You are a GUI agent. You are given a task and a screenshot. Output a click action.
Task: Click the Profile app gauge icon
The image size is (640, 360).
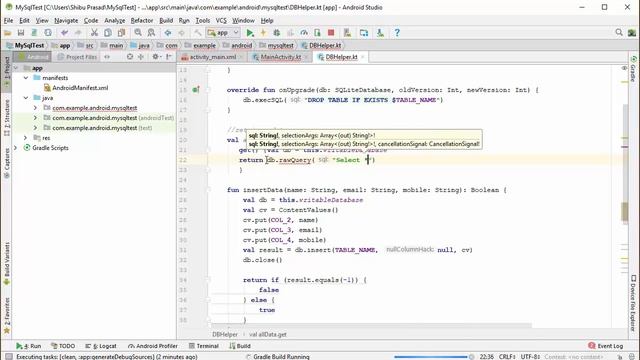[x=304, y=33]
